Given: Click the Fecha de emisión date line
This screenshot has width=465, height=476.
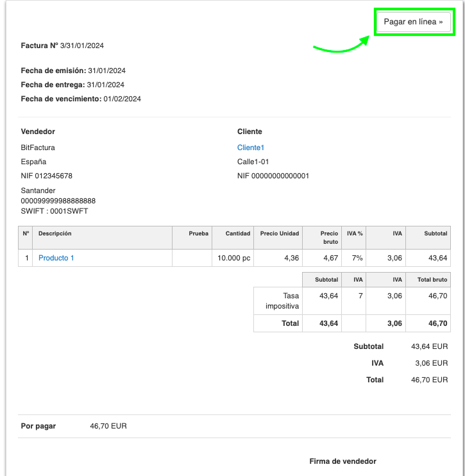Looking at the screenshot, I should [x=73, y=71].
